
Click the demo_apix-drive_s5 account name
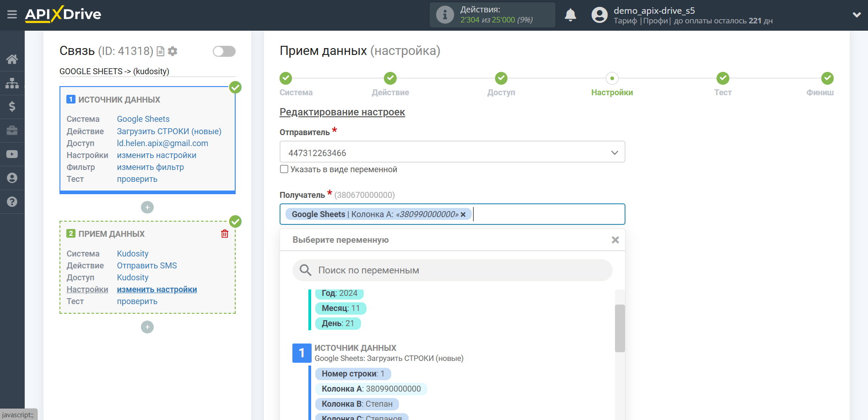[654, 11]
